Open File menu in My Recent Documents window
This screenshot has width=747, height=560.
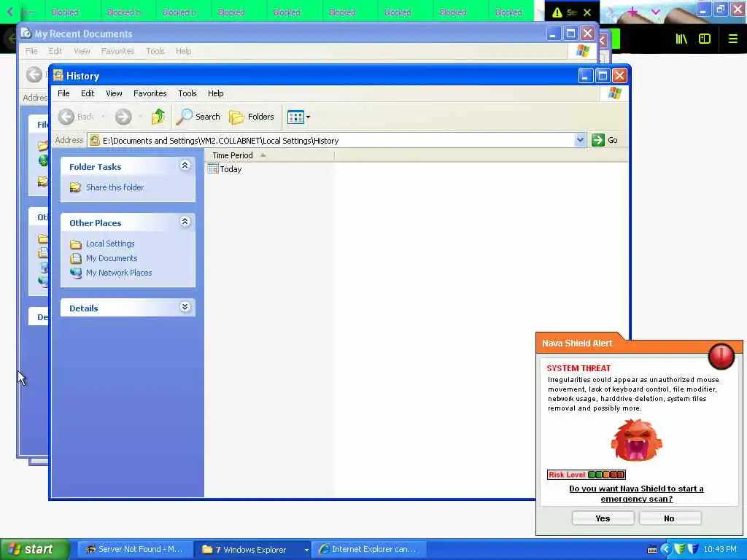click(x=31, y=51)
